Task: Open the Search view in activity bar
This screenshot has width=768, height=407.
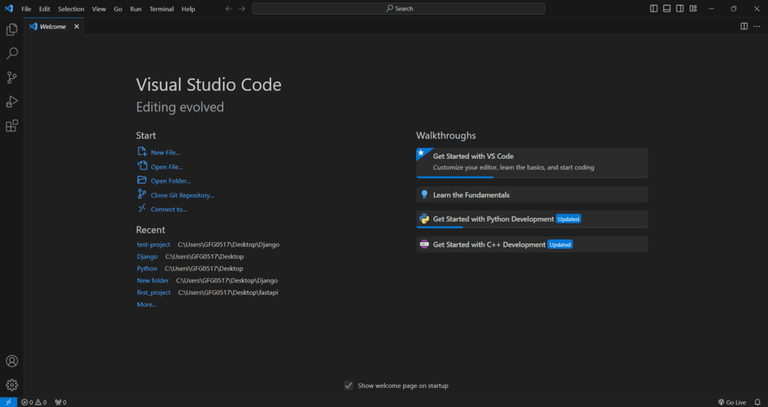Action: point(12,54)
